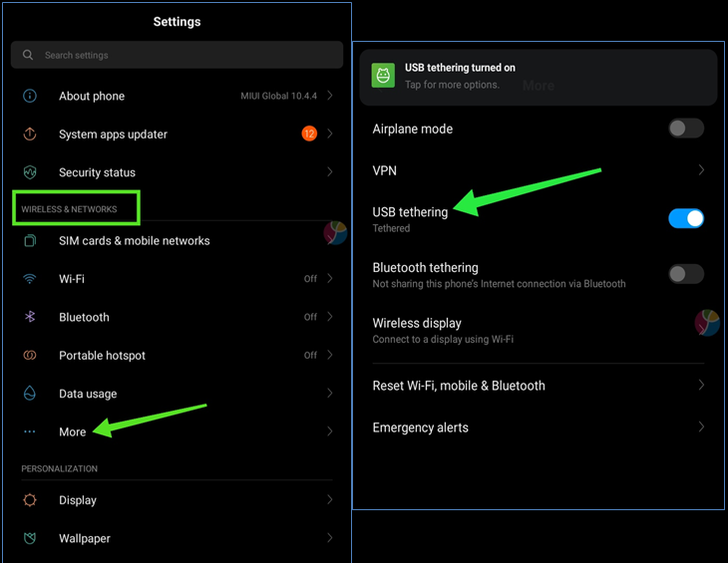Screen dimensions: 728x563
Task: Expand Reset Wi-Fi, mobile & Bluetooth arrow
Action: coord(701,386)
